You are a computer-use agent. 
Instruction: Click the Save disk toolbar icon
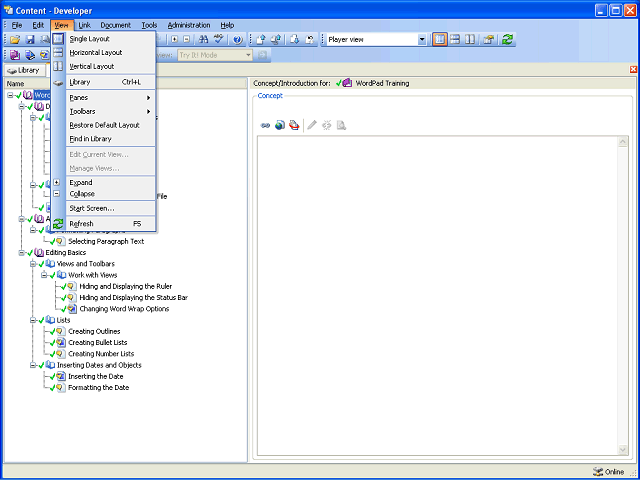pyautogui.click(x=30, y=40)
